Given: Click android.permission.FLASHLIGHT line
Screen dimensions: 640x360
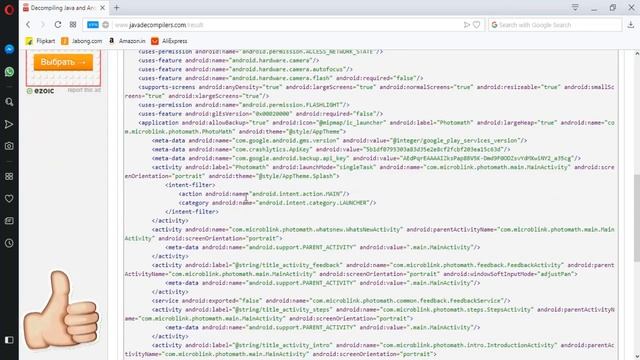Looking at the screenshot, I should (x=244, y=105).
